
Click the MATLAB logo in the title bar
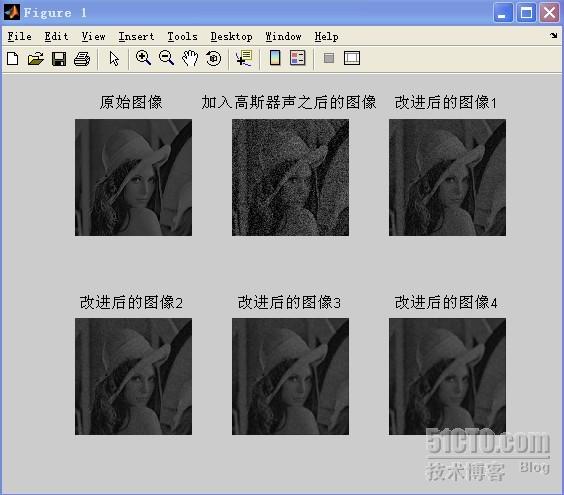[x=12, y=12]
